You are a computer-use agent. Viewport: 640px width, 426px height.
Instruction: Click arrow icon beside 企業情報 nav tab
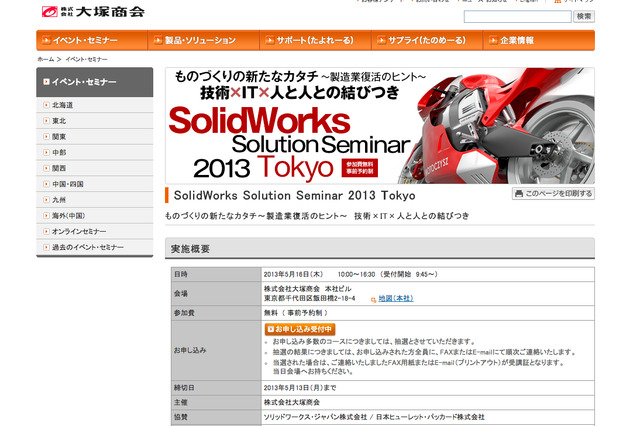493,40
